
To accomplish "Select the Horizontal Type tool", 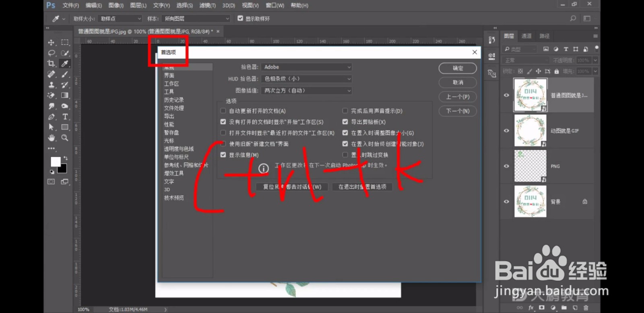I will point(64,117).
